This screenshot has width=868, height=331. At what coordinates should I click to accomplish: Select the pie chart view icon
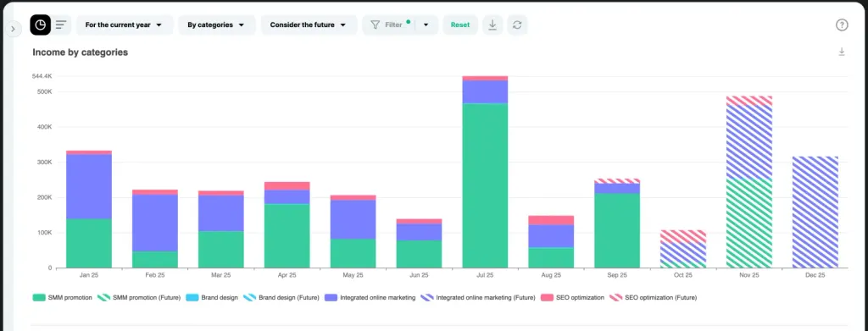coord(41,25)
